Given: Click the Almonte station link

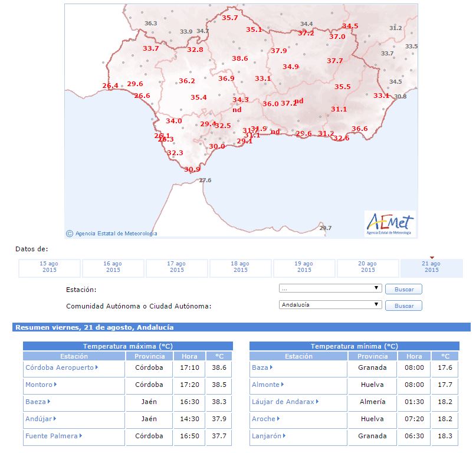Looking at the screenshot, I should tap(265, 385).
